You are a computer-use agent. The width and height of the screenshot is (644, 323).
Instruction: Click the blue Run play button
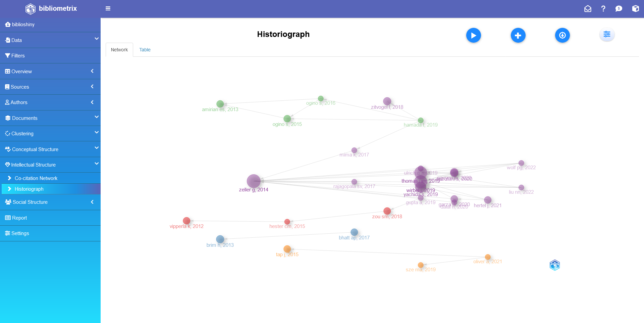point(473,35)
